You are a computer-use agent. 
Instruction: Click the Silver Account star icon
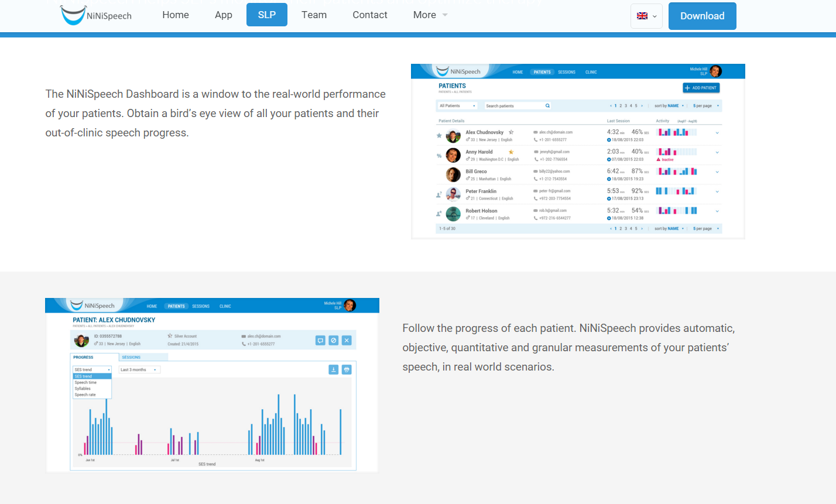tap(170, 336)
